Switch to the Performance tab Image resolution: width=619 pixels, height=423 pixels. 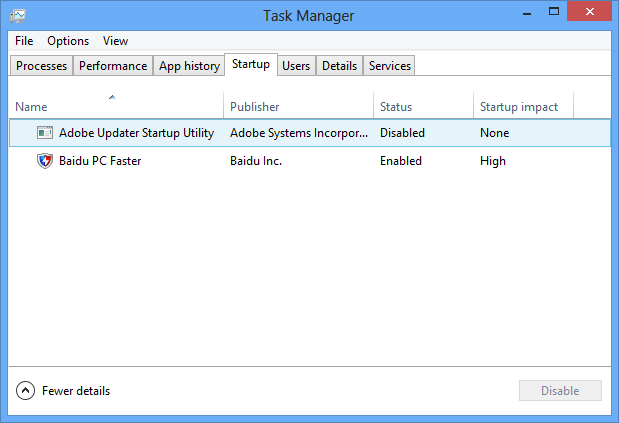pyautogui.click(x=113, y=66)
